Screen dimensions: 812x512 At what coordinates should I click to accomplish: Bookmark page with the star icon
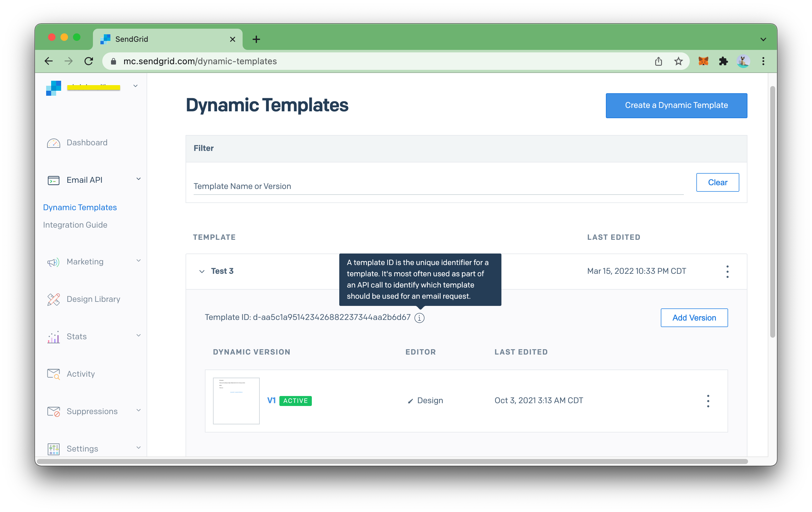pyautogui.click(x=678, y=61)
